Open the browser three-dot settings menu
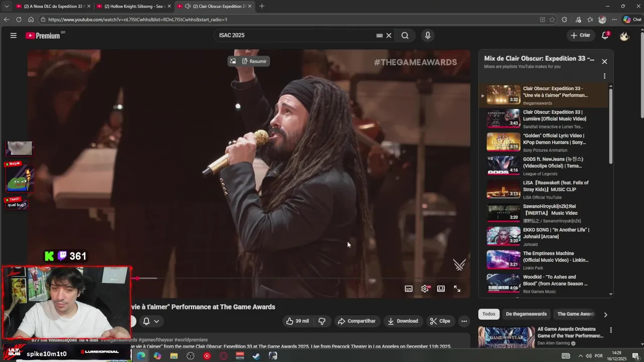644x362 pixels. [614, 20]
